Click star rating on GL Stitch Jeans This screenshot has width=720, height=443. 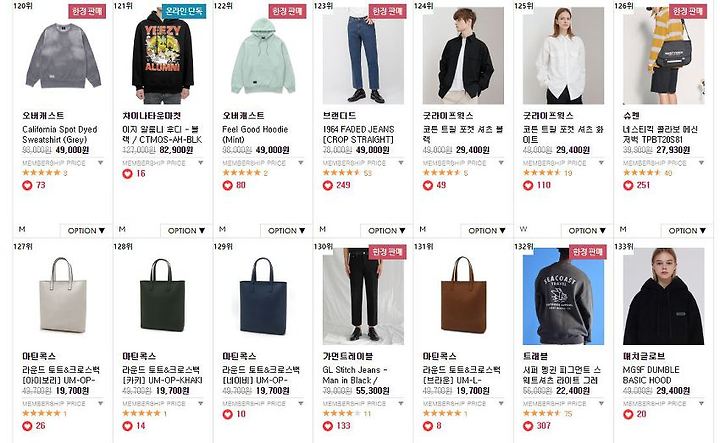(x=342, y=414)
